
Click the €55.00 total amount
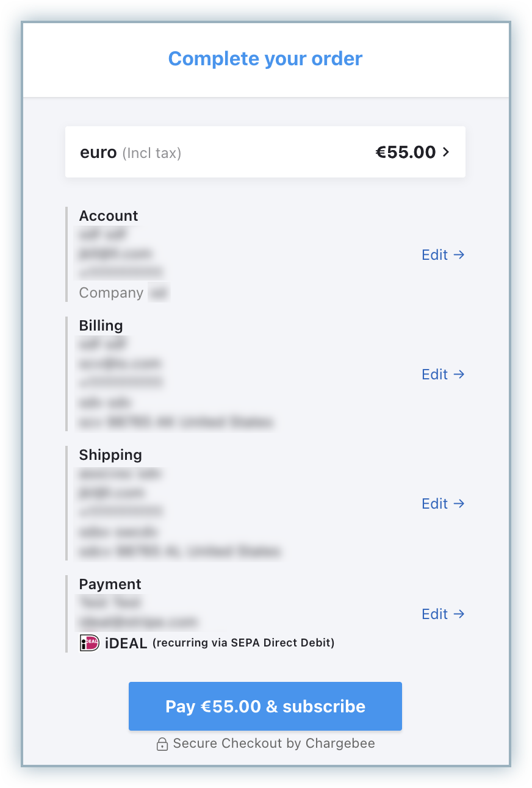point(405,152)
